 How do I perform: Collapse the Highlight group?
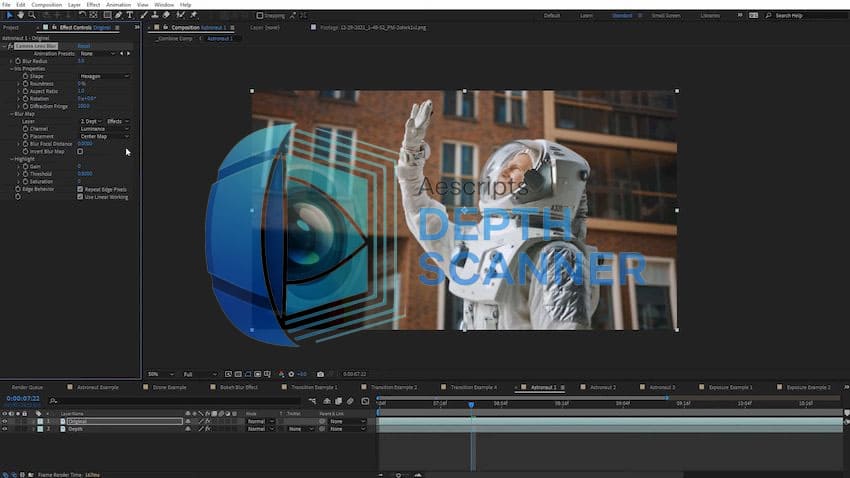(11, 159)
